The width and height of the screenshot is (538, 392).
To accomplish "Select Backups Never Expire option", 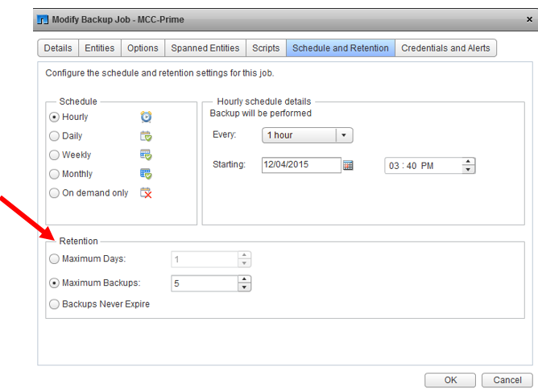I will tap(54, 304).
